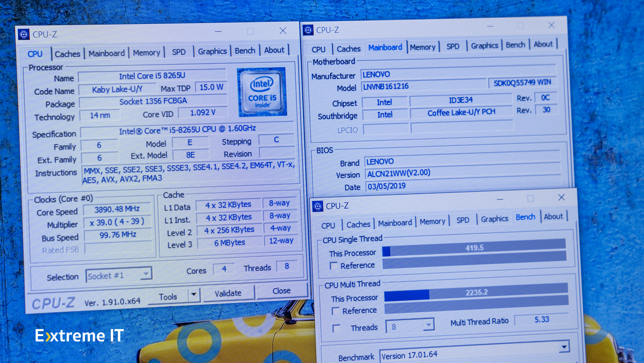Click Manufacturer field LENOVO in Motherboard group
The image size is (644, 363).
(459, 72)
